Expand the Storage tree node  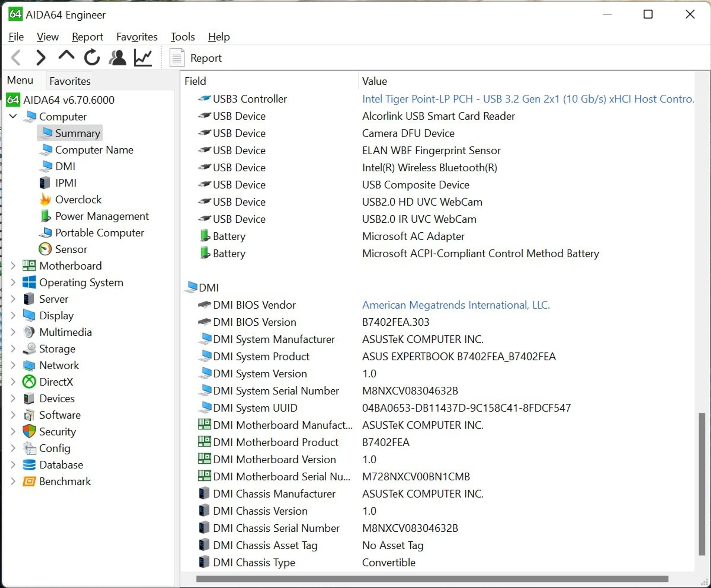(x=13, y=349)
